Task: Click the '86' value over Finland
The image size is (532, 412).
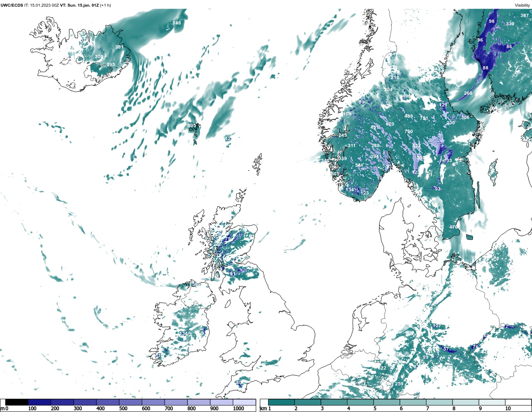Action: point(509,47)
